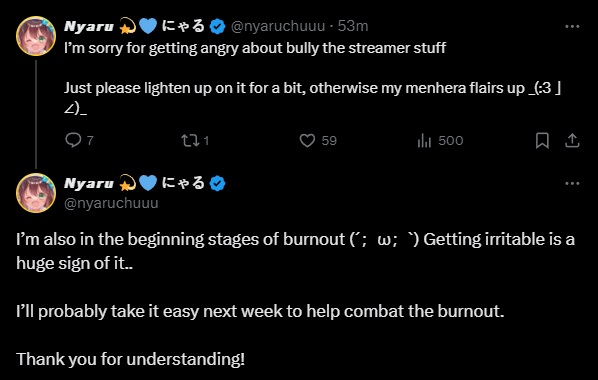Image resolution: width=598 pixels, height=380 pixels.
Task: Share the first tweet via share icon
Action: [x=572, y=140]
